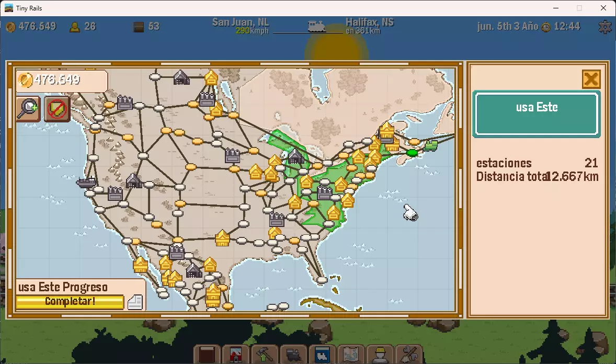Click the passenger count 26 icon
Image resolution: width=616 pixels, height=364 pixels.
(75, 27)
